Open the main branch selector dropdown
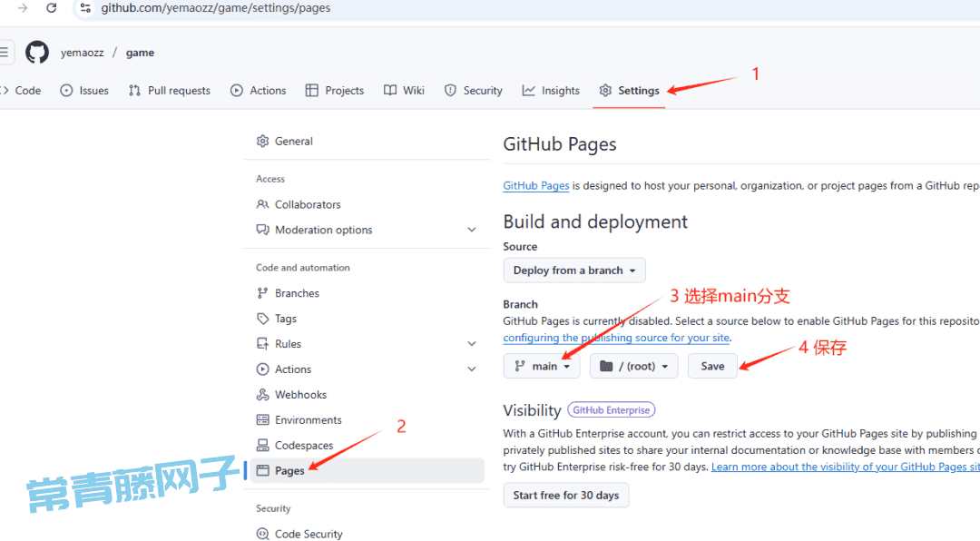 pyautogui.click(x=542, y=367)
